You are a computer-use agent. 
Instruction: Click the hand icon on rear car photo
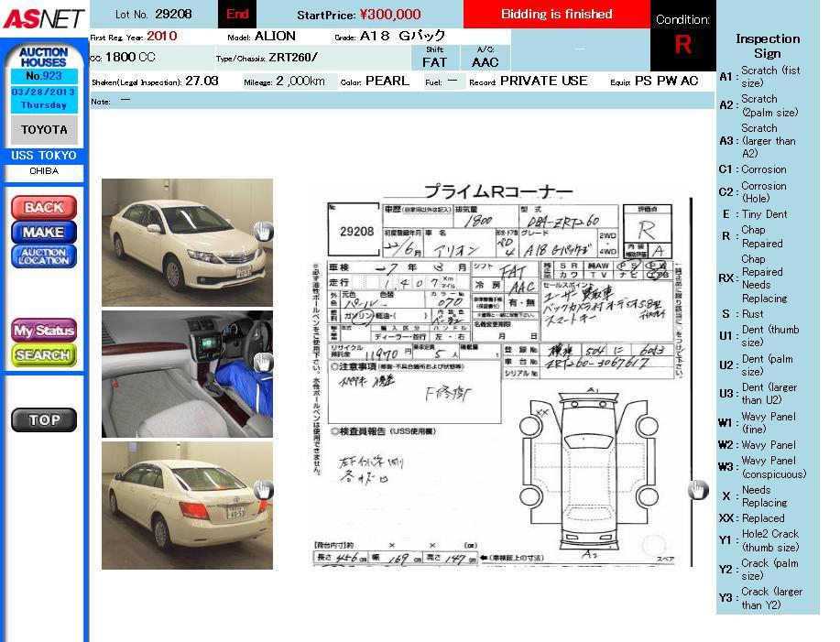(263, 490)
